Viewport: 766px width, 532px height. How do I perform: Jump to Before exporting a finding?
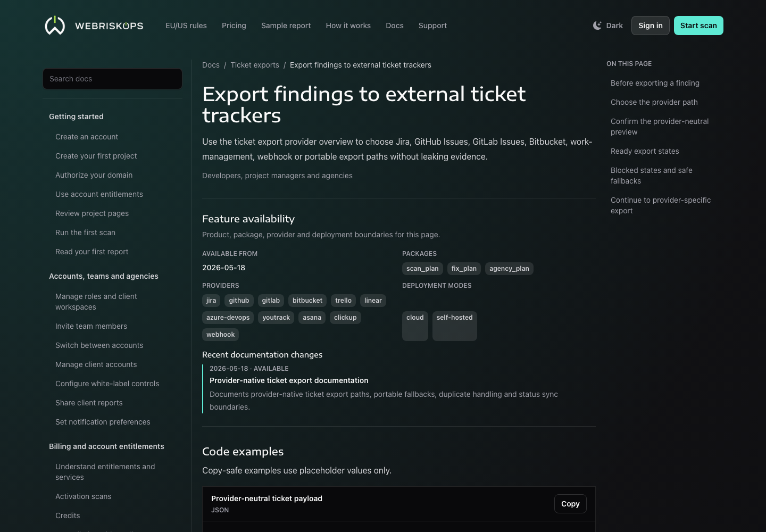[x=655, y=83]
